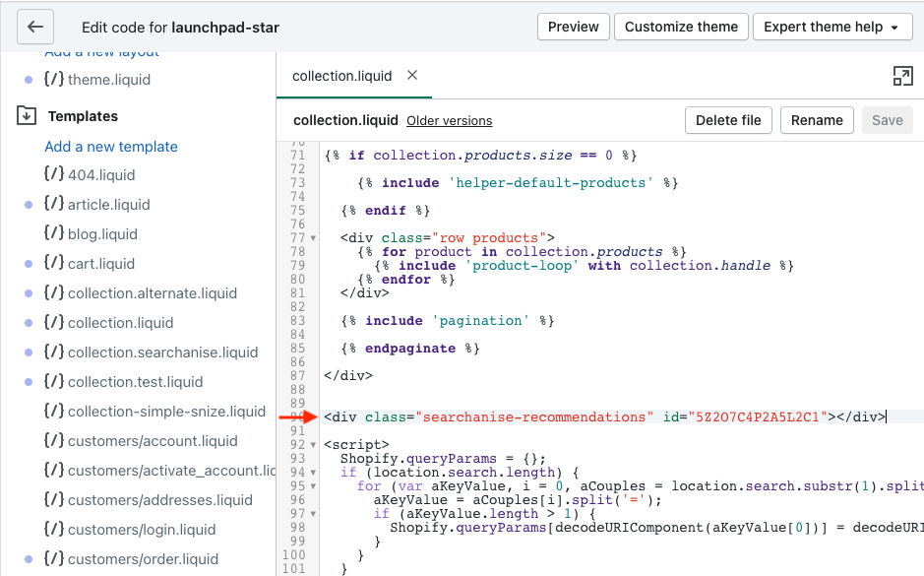Image resolution: width=924 pixels, height=576 pixels.
Task: Open article.liquid template file
Action: pos(109,204)
